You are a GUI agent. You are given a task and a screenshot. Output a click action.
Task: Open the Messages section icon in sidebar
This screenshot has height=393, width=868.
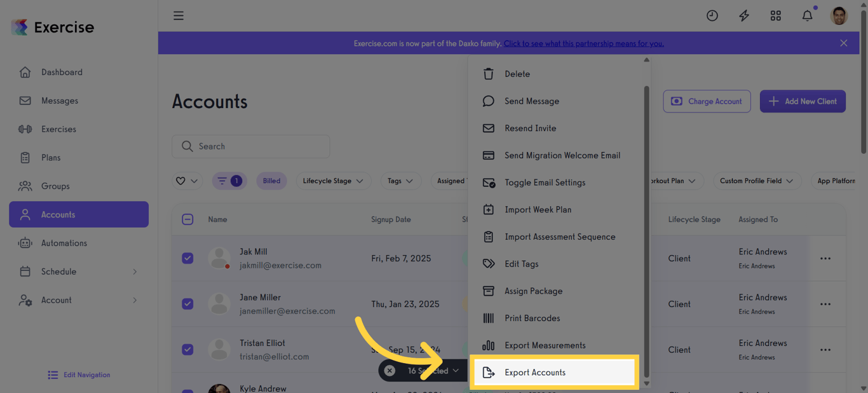(25, 100)
